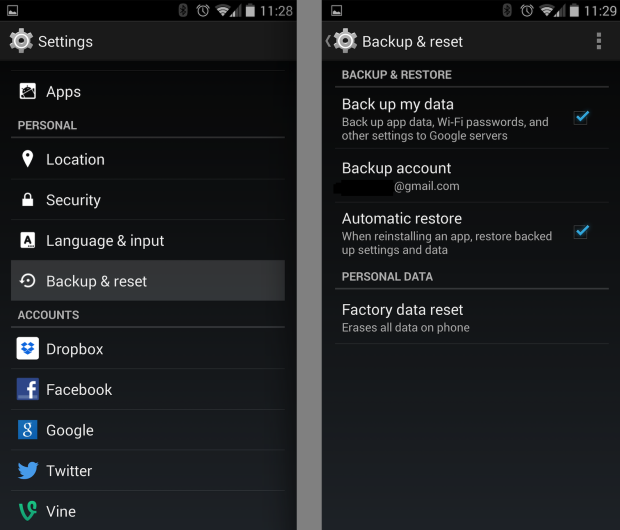Viewport: 620px width, 530px height.
Task: Open the Backup account setting
Action: pos(471,176)
